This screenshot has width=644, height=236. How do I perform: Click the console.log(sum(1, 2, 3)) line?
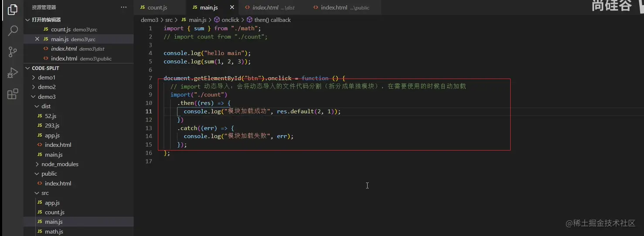[207, 62]
